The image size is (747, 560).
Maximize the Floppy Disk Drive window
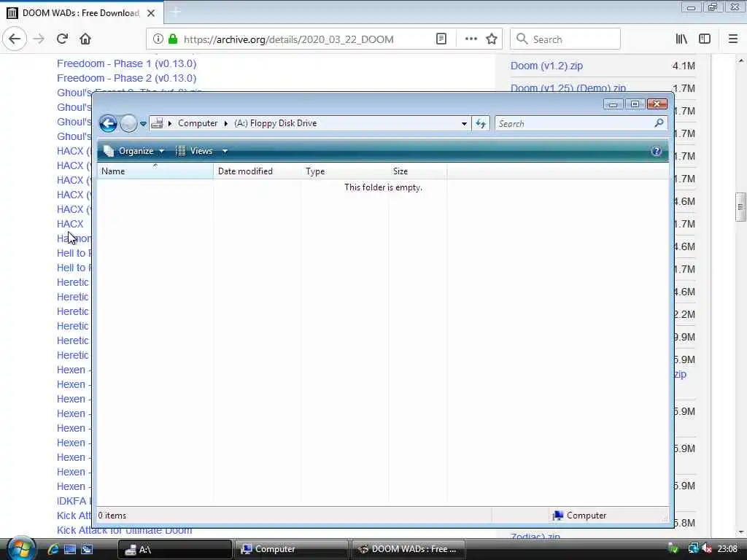click(635, 104)
